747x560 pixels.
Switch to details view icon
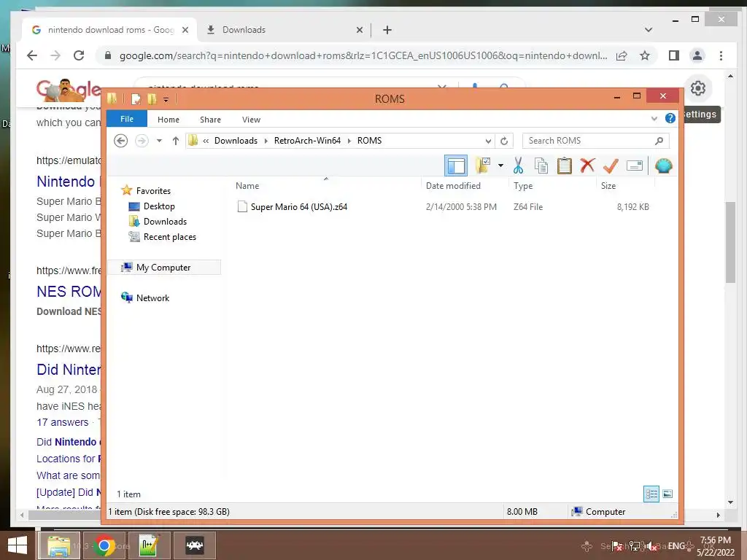651,494
